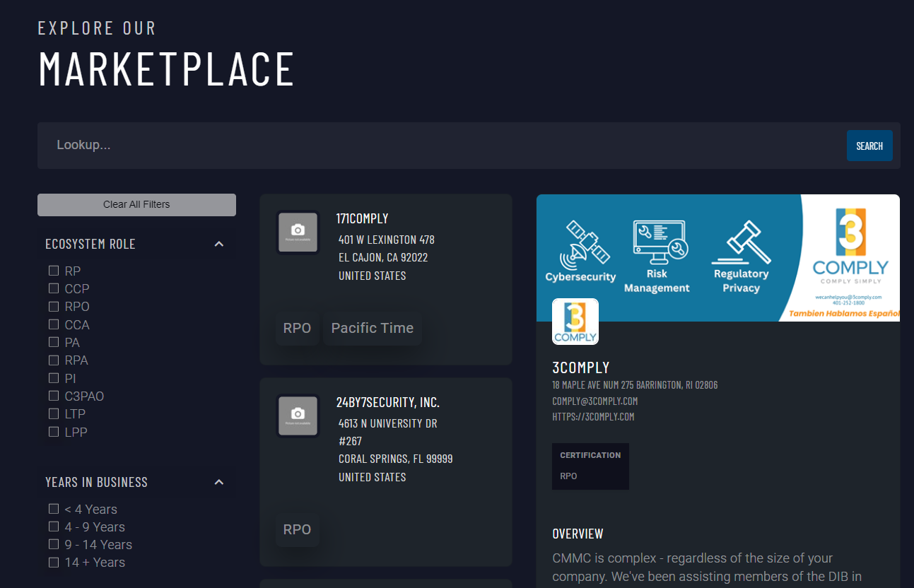Click the Pacific Time tag
The height and width of the screenshot is (588, 914).
(373, 328)
